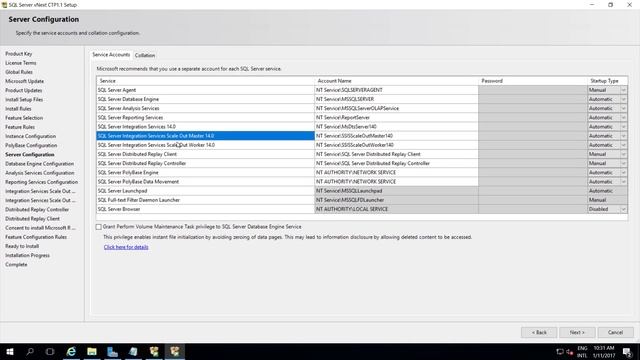Click the network icon in system tray
640x360 pixels.
point(560,352)
